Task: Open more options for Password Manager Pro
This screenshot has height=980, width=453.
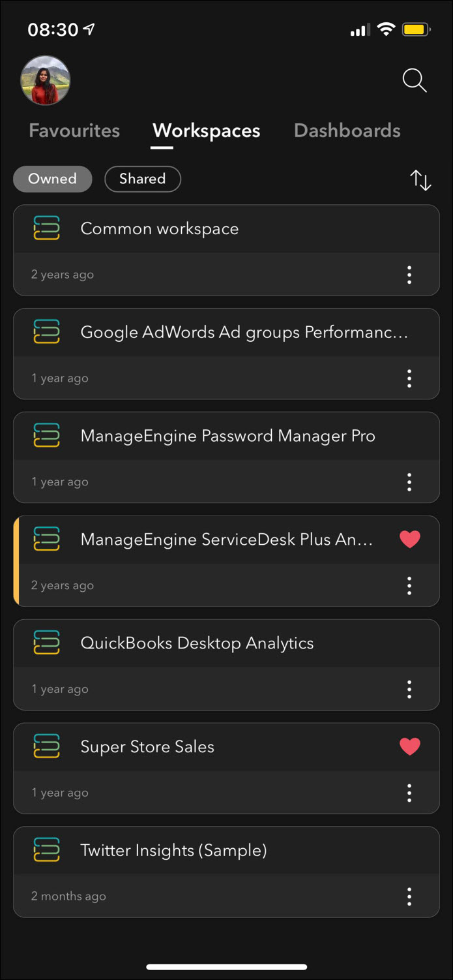Action: pyautogui.click(x=409, y=482)
